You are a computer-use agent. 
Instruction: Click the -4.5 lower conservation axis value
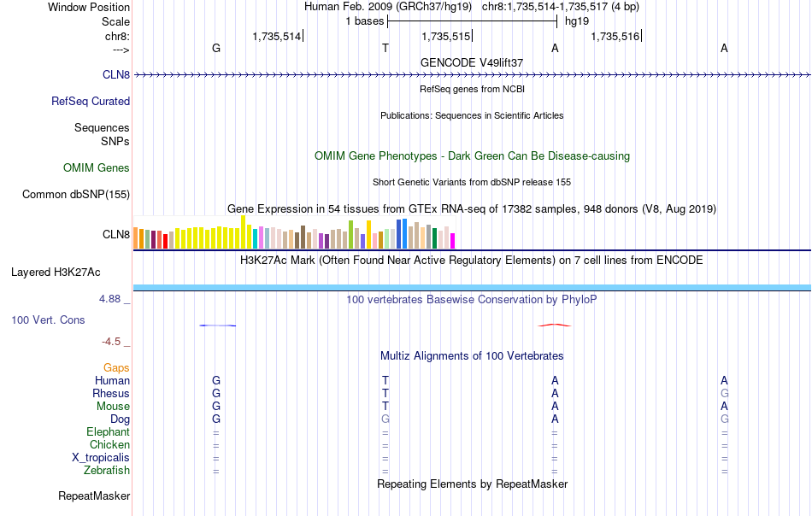(111, 342)
